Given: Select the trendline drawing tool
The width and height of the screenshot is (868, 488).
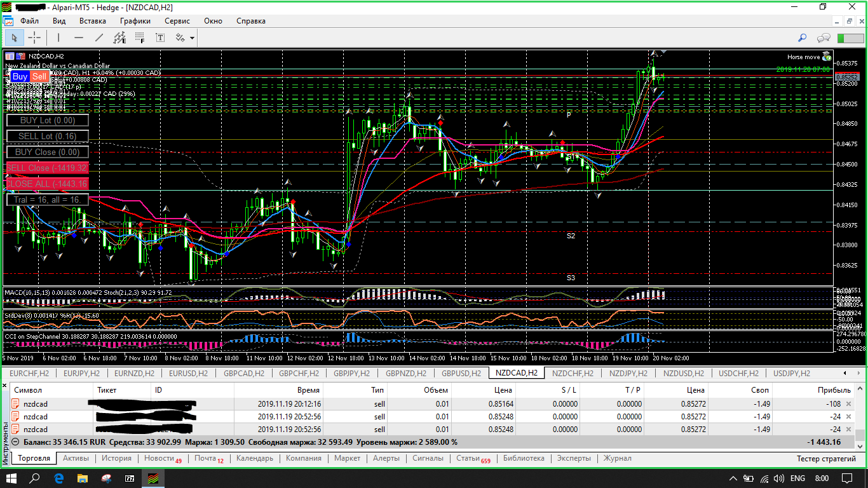Looking at the screenshot, I should click(x=99, y=37).
